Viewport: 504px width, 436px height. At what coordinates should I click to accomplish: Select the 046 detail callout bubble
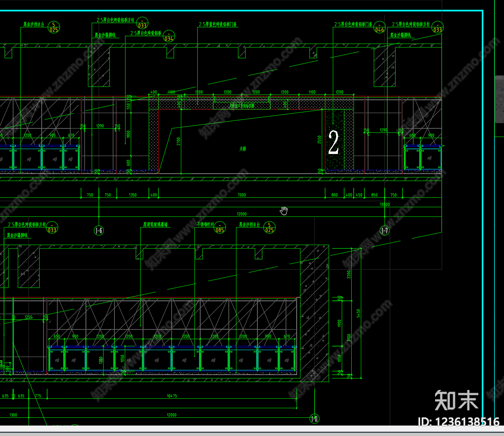coord(380,27)
